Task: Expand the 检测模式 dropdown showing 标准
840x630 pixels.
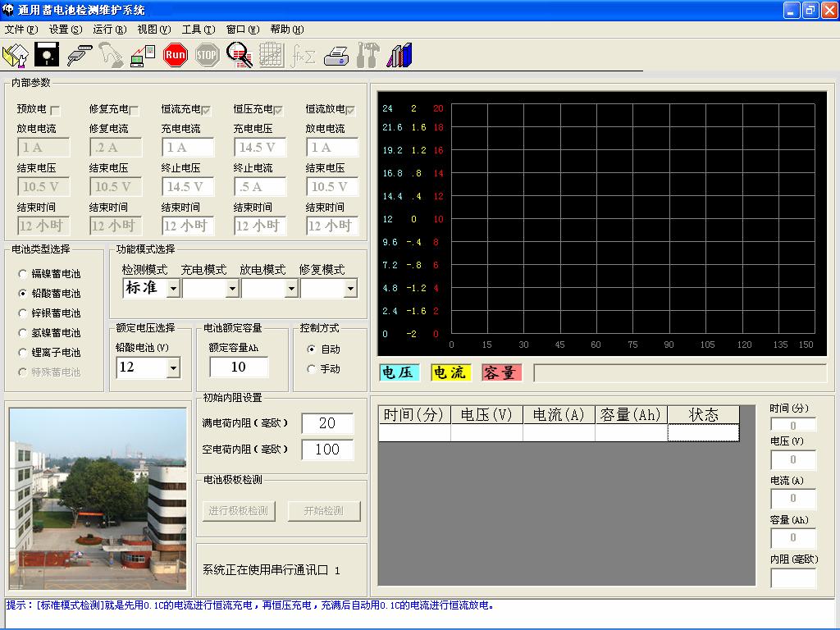Action: point(173,289)
